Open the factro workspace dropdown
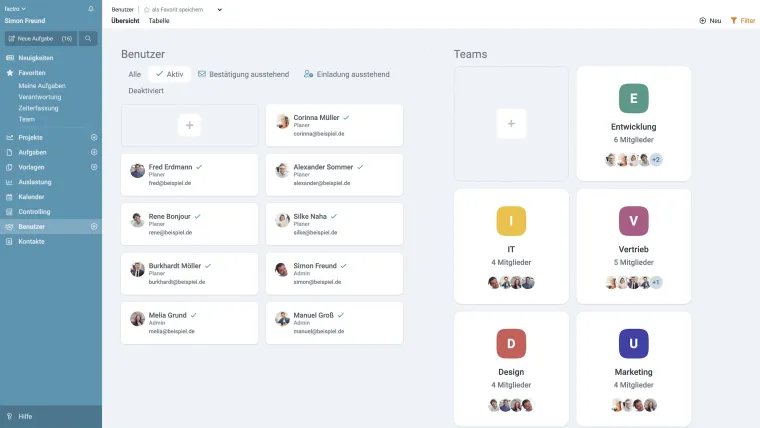Screen dimensions: 760x428 tap(15, 9)
